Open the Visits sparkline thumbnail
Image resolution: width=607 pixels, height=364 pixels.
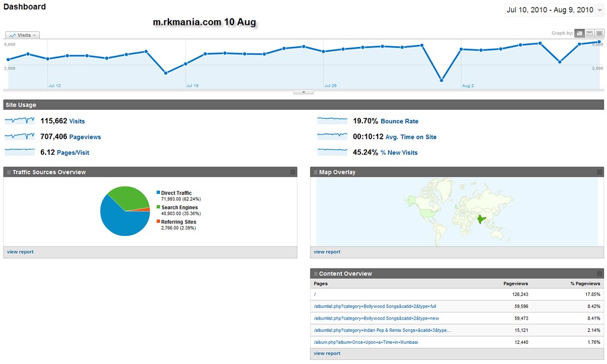(x=20, y=121)
